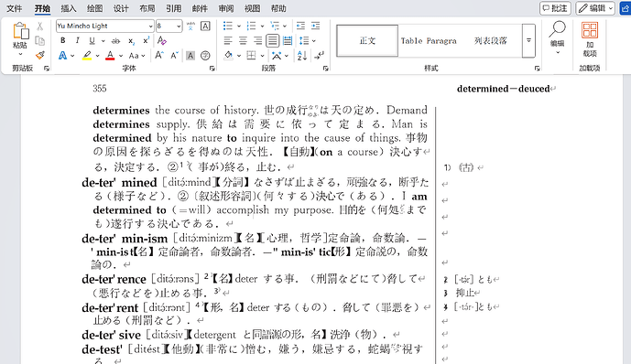Click the numbered list icon
This screenshot has height=364, width=631.
click(x=251, y=27)
